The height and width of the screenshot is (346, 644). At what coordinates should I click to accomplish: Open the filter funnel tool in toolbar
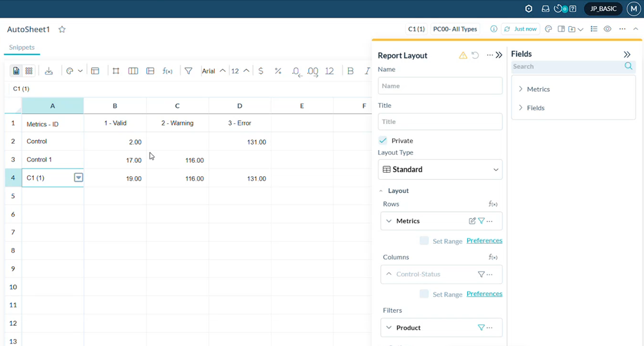188,71
